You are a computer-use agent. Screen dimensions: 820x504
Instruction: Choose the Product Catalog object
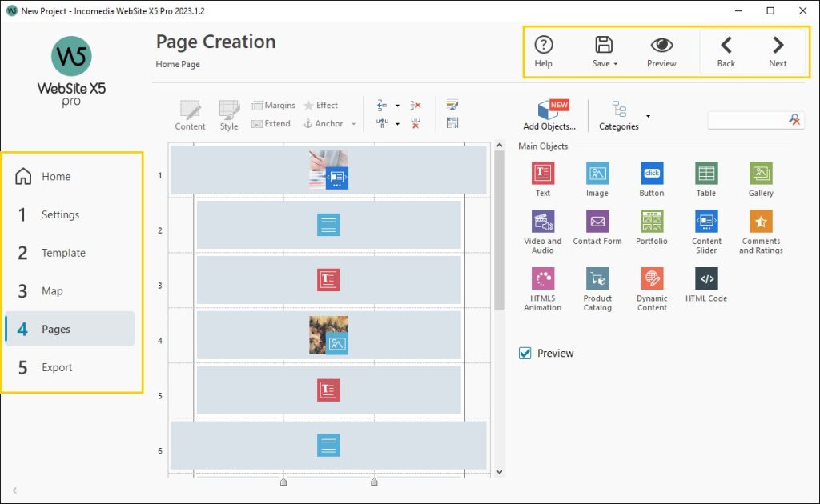coord(597,278)
